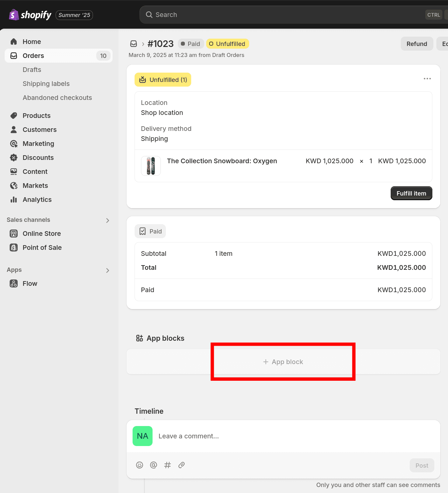This screenshot has height=493, width=448.
Task: Click the magnifying glass search icon
Action: click(149, 15)
